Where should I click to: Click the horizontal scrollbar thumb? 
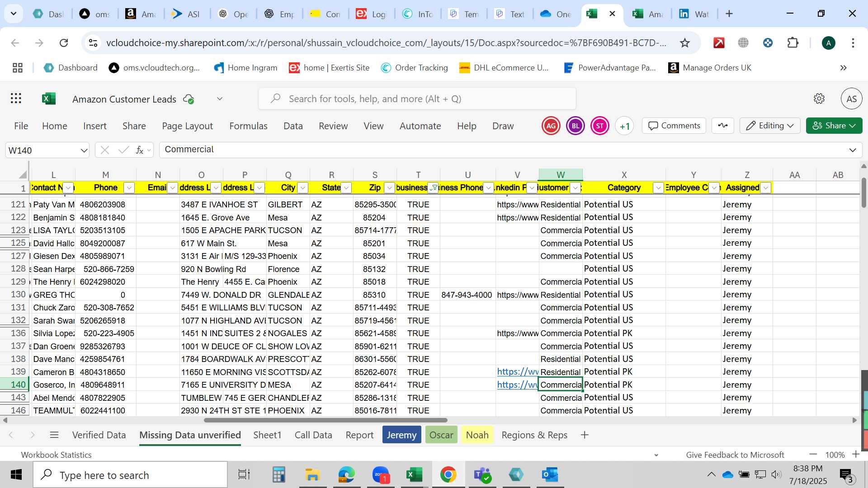coord(325,420)
